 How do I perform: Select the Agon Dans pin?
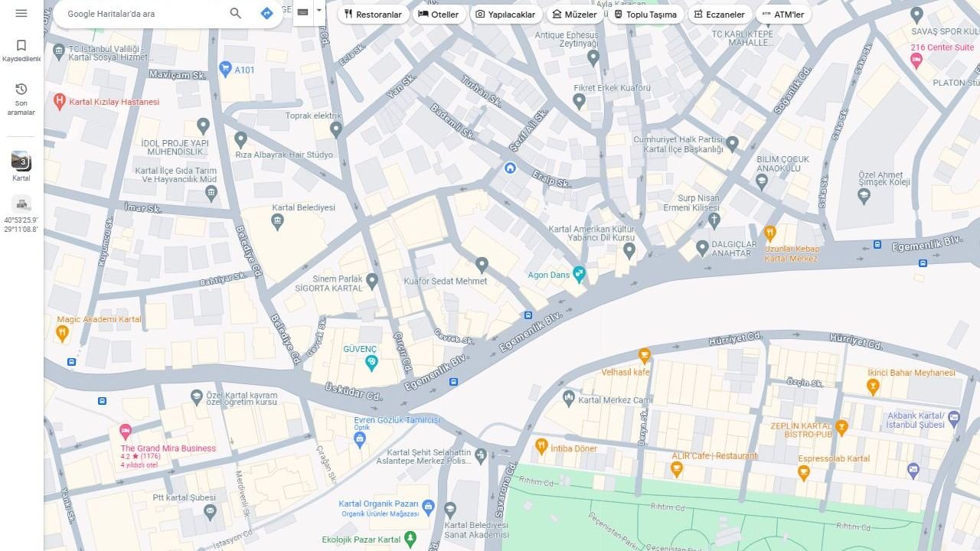pyautogui.click(x=580, y=273)
